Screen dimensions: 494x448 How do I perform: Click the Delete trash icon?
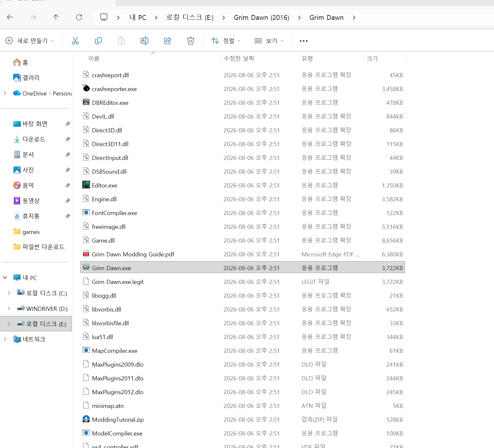click(x=191, y=41)
